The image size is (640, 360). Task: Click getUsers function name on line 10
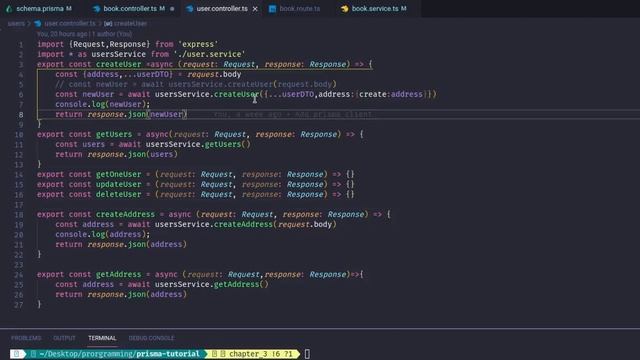tap(114, 134)
